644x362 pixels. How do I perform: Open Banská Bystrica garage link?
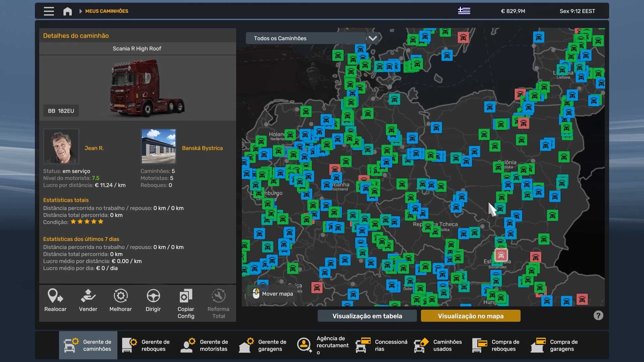pyautogui.click(x=202, y=148)
